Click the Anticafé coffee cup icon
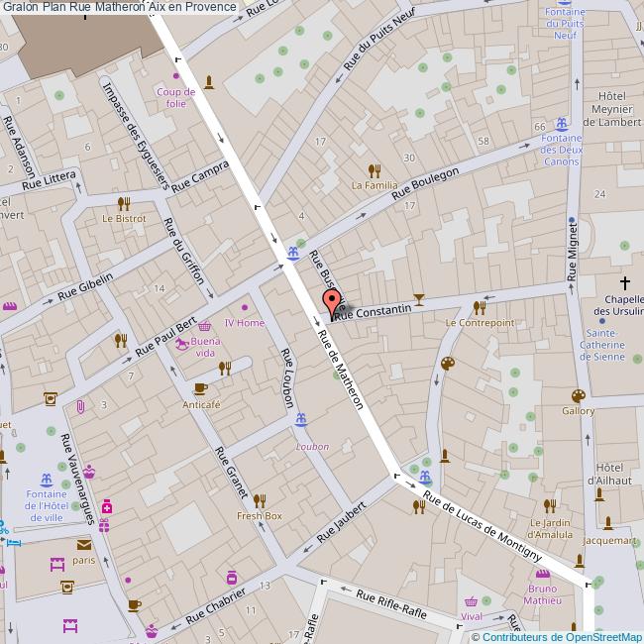Viewport: 644px width, 644px height. tap(199, 388)
